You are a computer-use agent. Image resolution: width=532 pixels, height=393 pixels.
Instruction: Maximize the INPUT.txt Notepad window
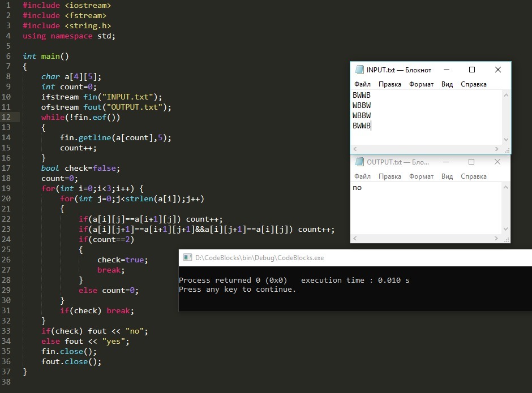coord(471,70)
